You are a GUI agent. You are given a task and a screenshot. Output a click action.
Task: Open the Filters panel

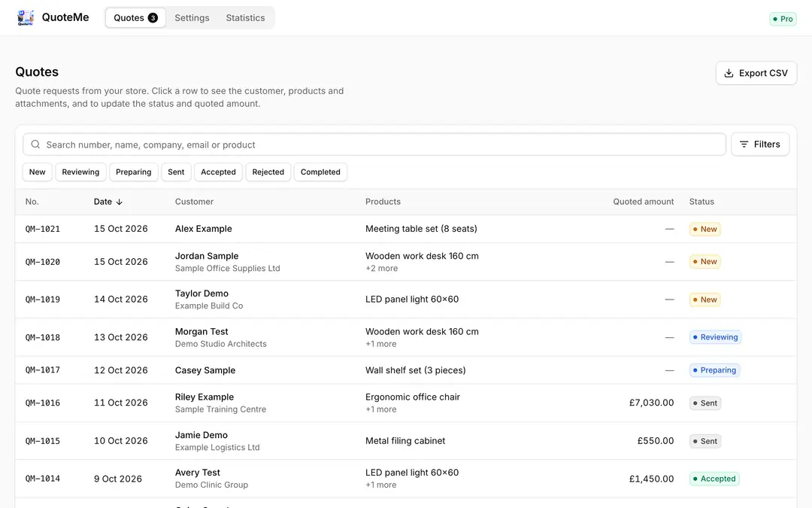[x=759, y=144]
